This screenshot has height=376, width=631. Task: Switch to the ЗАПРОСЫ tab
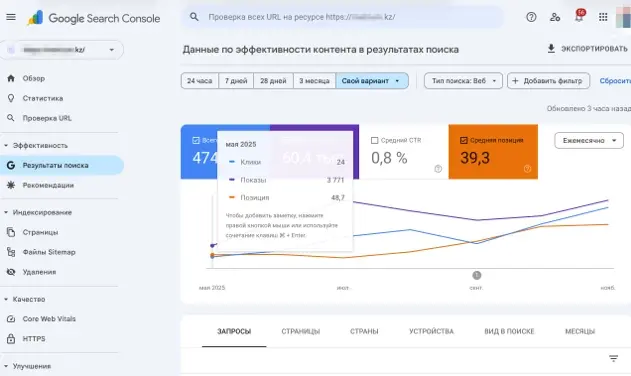pyautogui.click(x=234, y=331)
